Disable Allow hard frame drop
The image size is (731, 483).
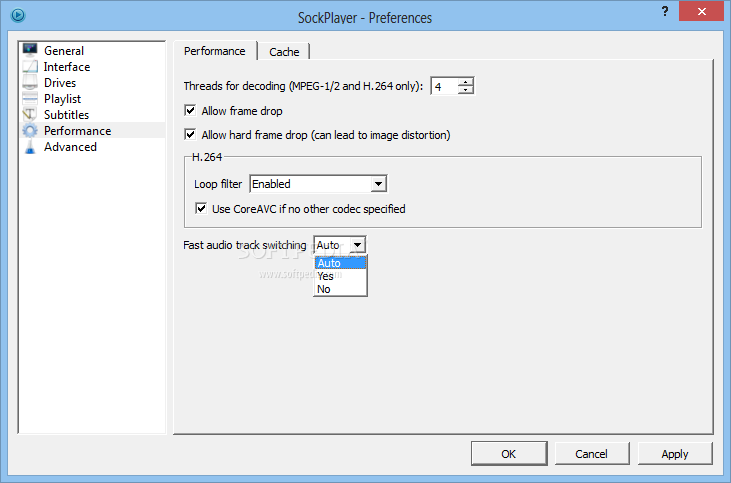coord(190,135)
